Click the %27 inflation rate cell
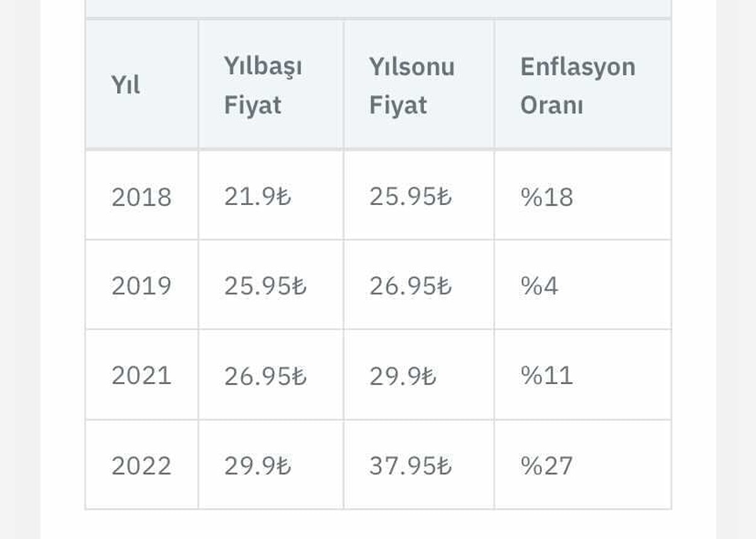The width and height of the screenshot is (756, 539). [x=547, y=466]
